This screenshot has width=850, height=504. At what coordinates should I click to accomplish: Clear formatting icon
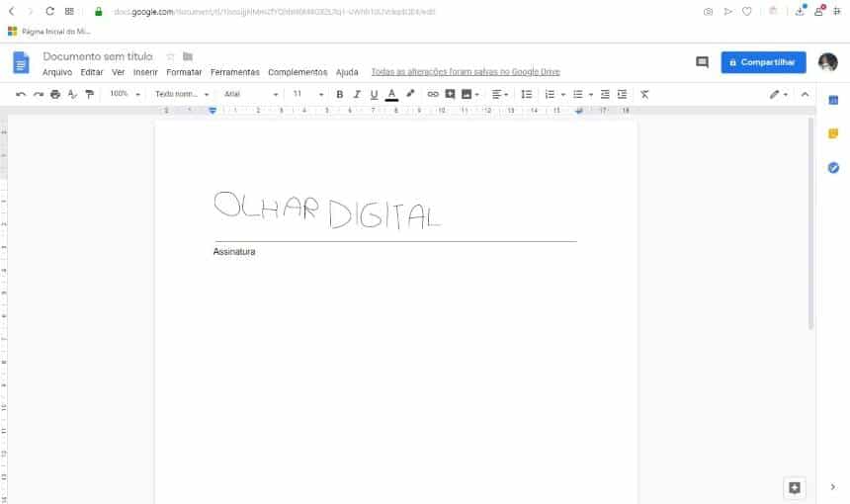pos(644,94)
